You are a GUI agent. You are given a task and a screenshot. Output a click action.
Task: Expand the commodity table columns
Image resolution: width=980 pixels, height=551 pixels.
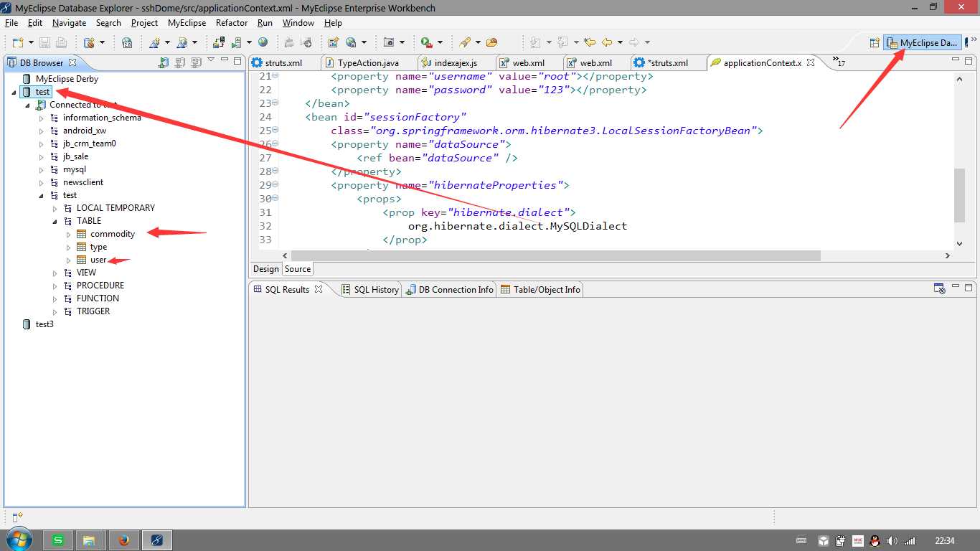click(x=69, y=234)
